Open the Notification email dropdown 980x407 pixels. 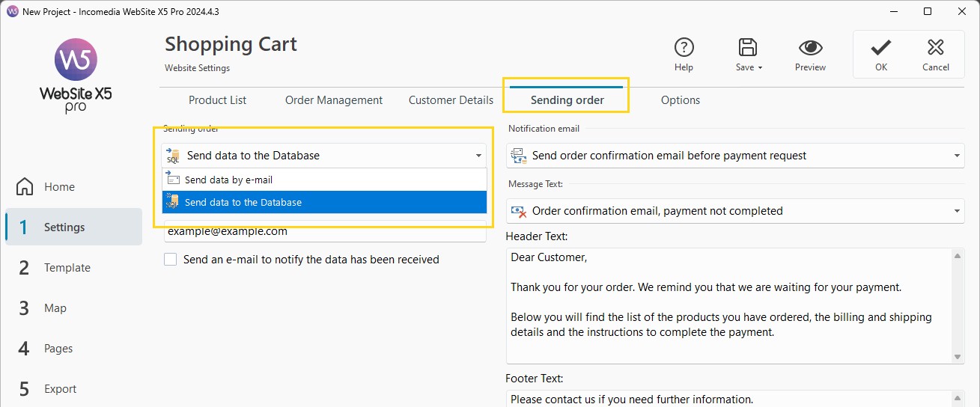pos(734,156)
